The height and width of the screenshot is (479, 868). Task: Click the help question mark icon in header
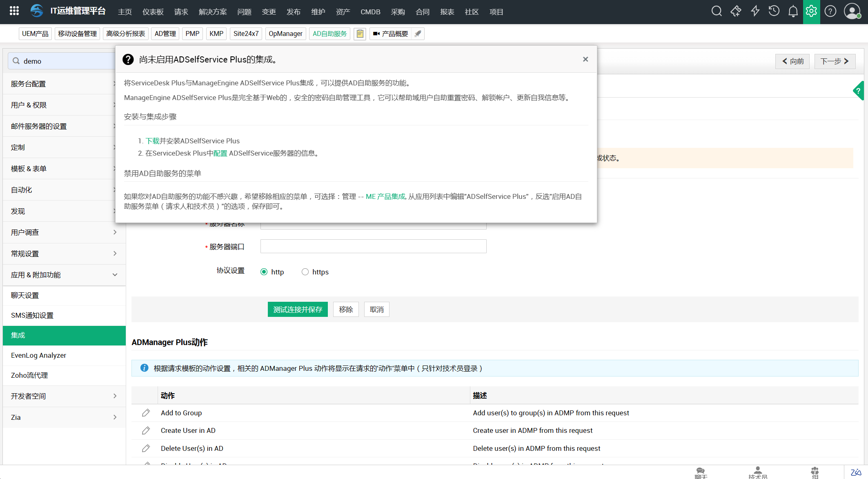coord(830,11)
